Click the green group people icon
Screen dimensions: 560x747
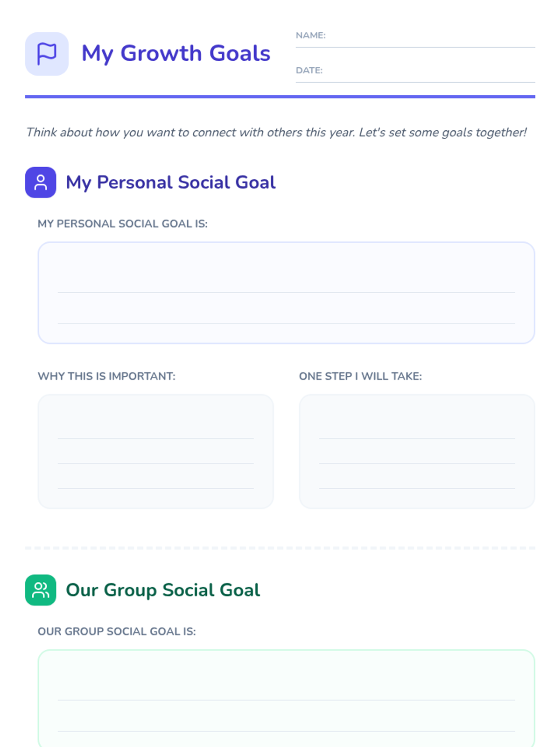[x=41, y=590]
